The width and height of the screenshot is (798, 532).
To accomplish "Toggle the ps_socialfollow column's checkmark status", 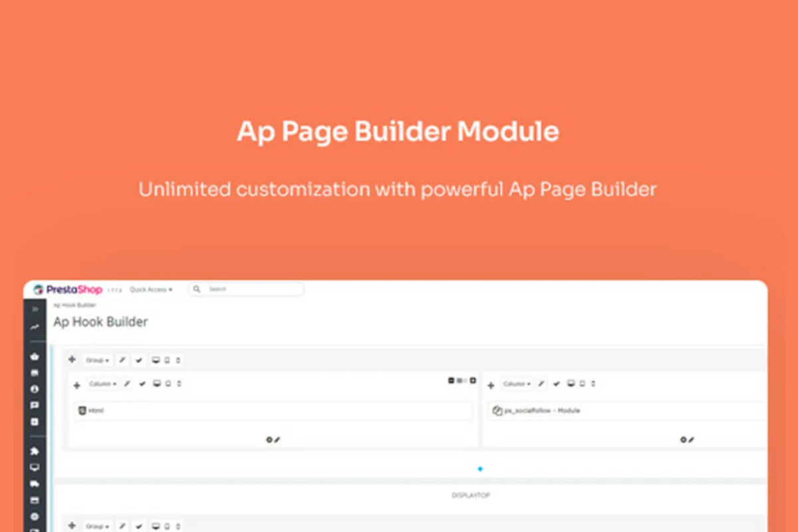I will click(x=557, y=384).
